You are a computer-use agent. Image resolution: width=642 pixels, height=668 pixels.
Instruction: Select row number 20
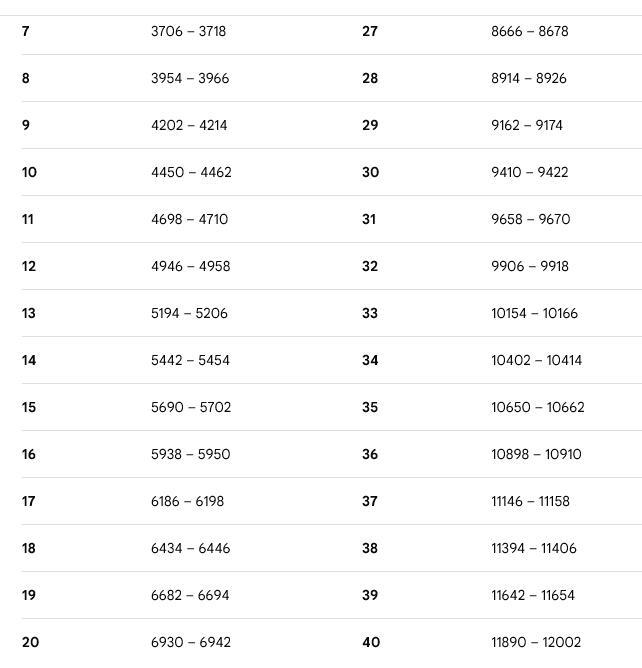click(x=30, y=642)
